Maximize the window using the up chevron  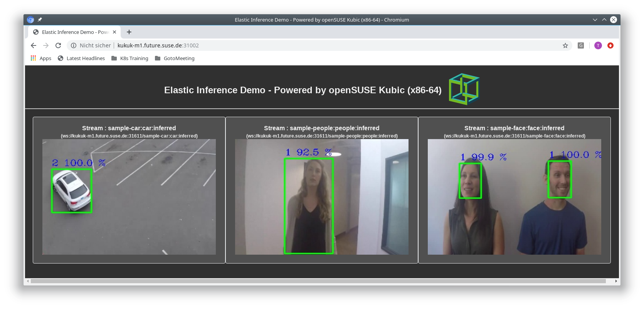604,20
